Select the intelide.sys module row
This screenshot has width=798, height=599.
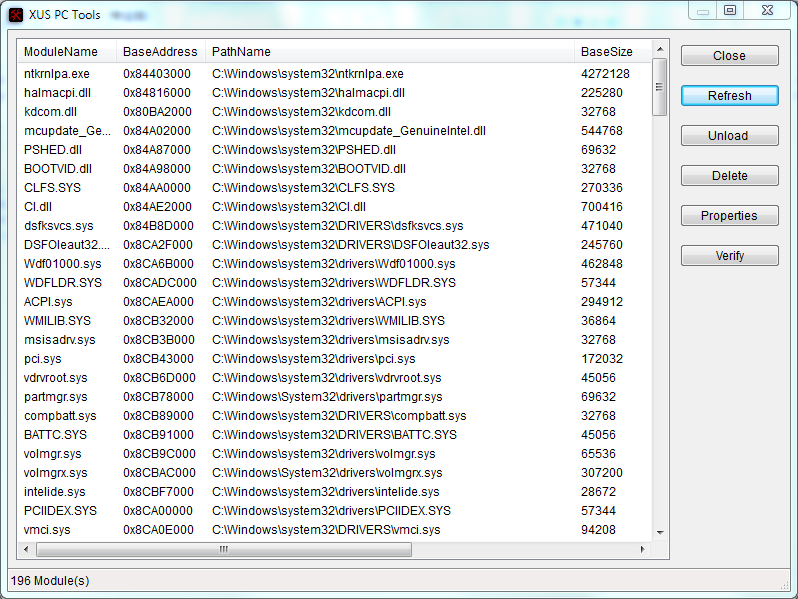pos(334,492)
